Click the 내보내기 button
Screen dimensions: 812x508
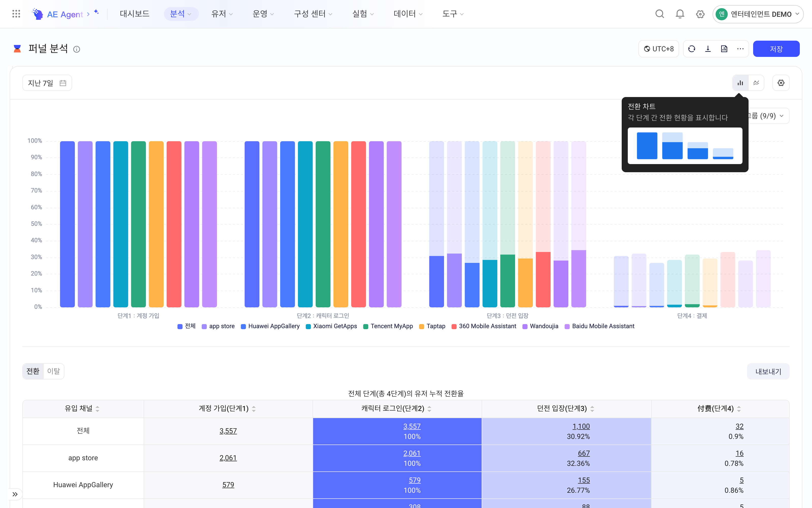[x=768, y=371]
